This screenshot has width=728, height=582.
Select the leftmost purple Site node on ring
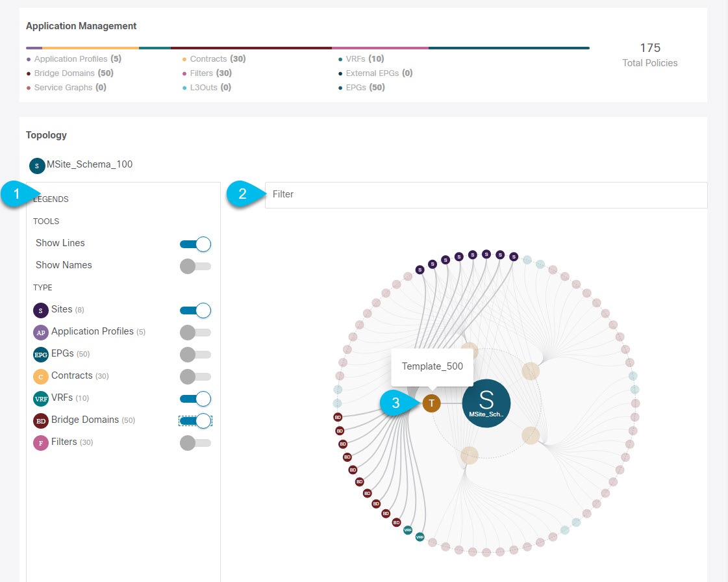[420, 270]
